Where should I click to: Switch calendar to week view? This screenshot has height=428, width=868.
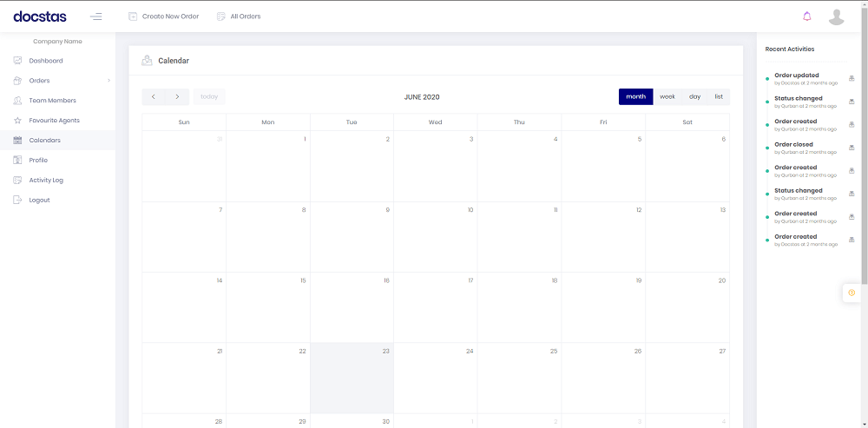coord(667,96)
